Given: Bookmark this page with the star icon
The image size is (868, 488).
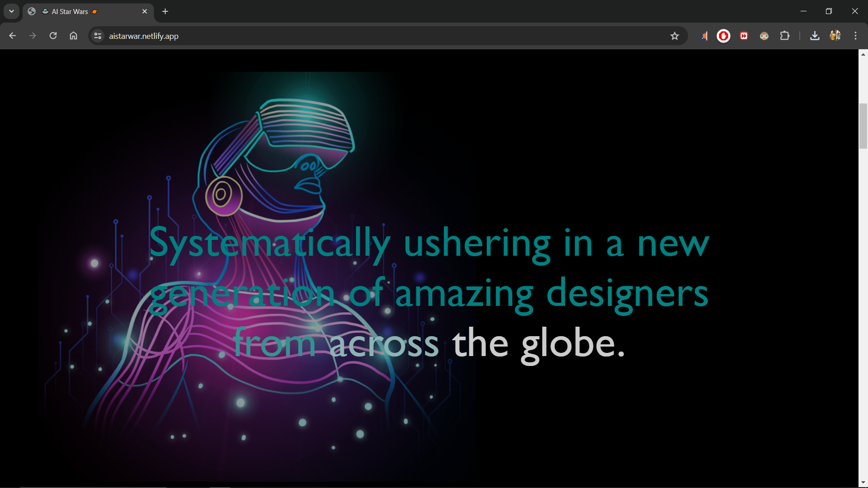Looking at the screenshot, I should coord(675,36).
